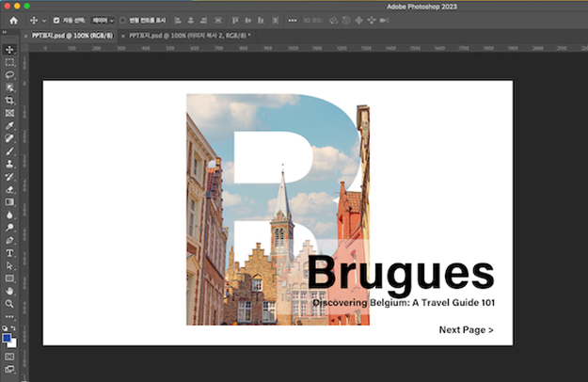Choose the Eyedropper tool
This screenshot has height=382, width=588.
(10, 125)
